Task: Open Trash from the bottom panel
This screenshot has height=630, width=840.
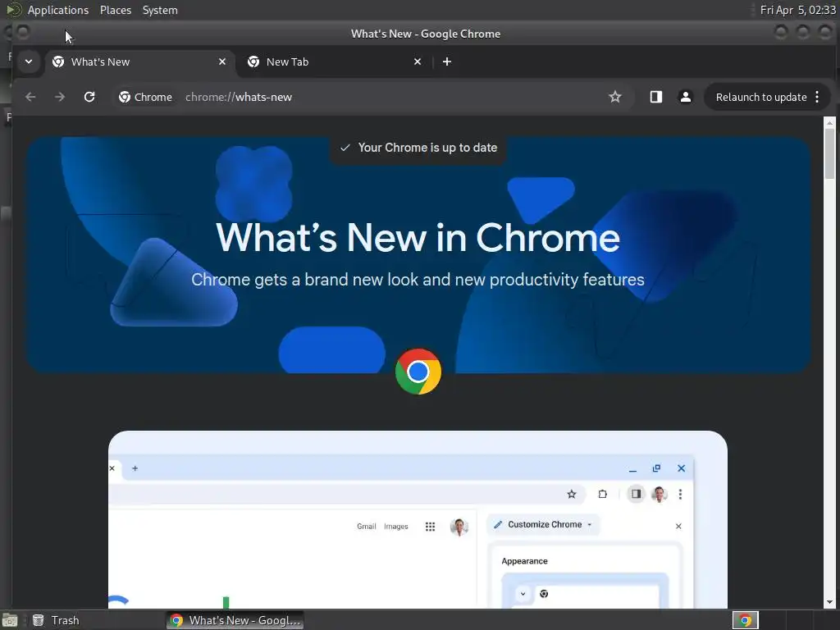Action: click(x=55, y=620)
